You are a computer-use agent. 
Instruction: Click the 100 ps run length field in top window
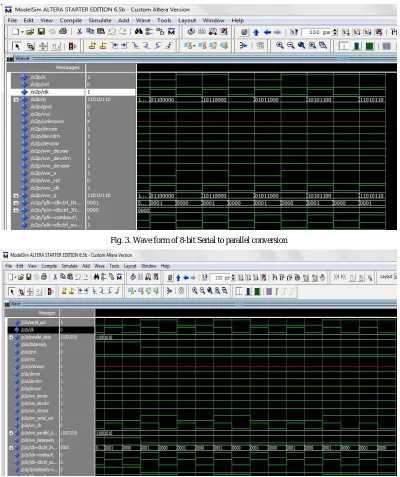tap(317, 32)
